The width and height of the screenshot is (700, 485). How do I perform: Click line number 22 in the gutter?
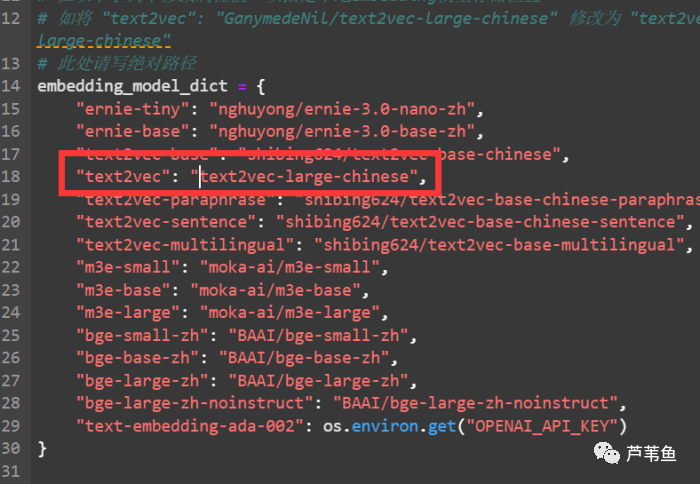pyautogui.click(x=11, y=267)
